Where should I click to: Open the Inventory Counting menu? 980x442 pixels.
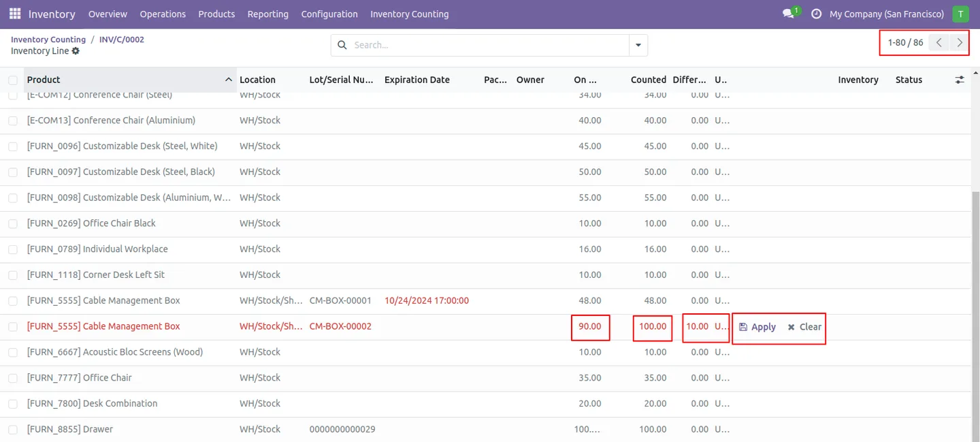[410, 14]
